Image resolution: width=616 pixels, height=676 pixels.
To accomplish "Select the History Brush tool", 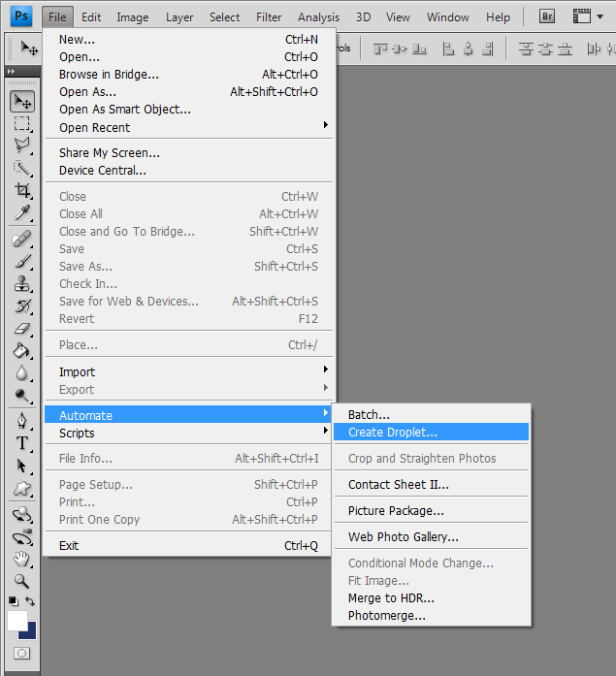I will 22,306.
